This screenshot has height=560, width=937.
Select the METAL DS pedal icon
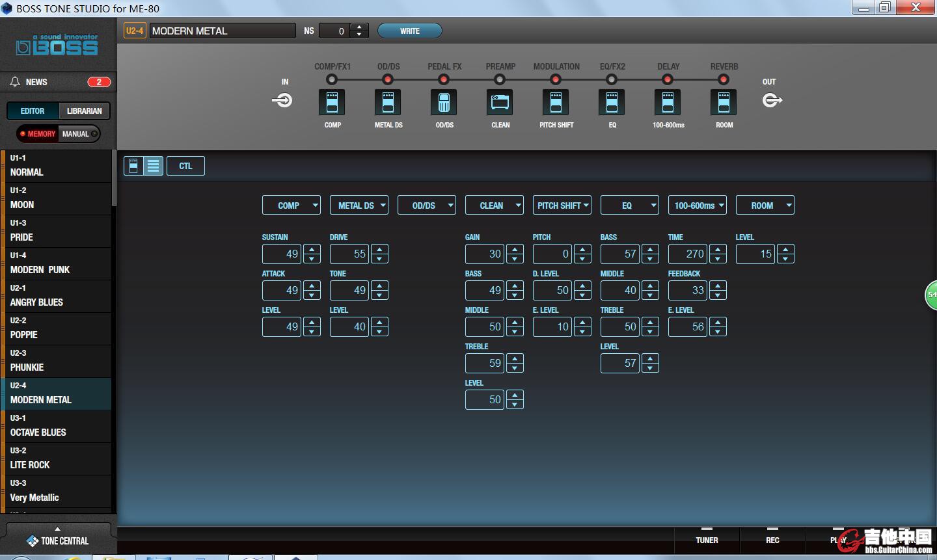pos(388,102)
